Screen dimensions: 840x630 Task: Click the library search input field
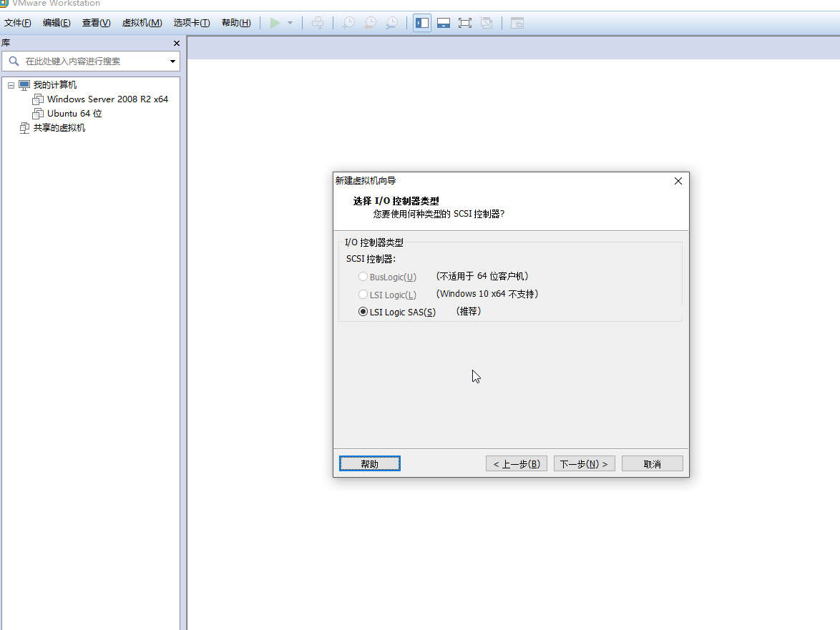pos(91,61)
